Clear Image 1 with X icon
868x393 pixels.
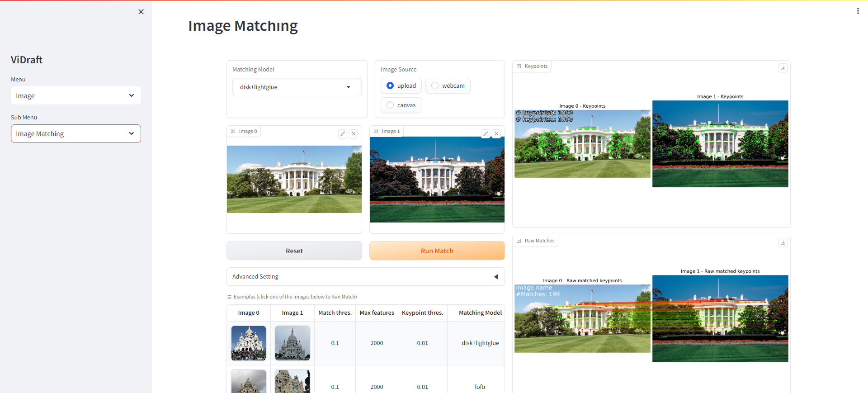pyautogui.click(x=496, y=133)
